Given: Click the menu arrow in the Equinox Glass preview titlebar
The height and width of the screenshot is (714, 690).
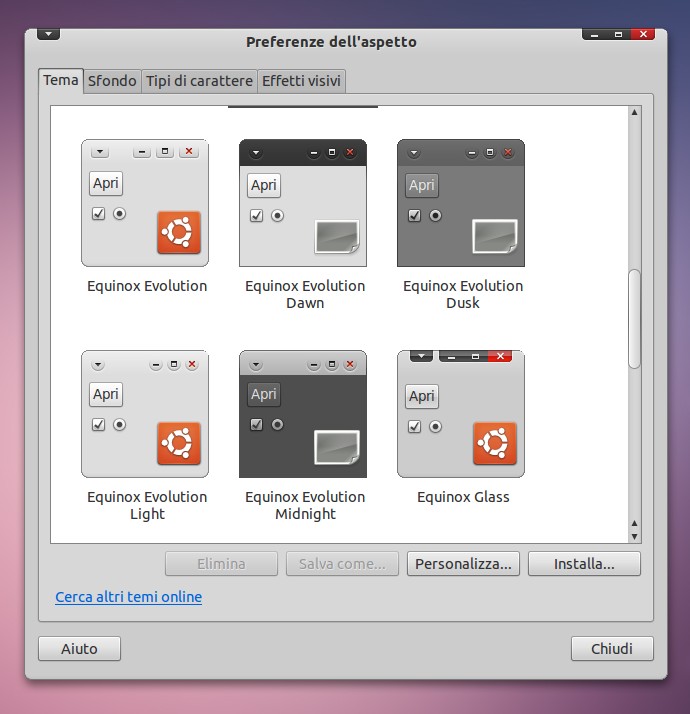Looking at the screenshot, I should click(x=421, y=356).
